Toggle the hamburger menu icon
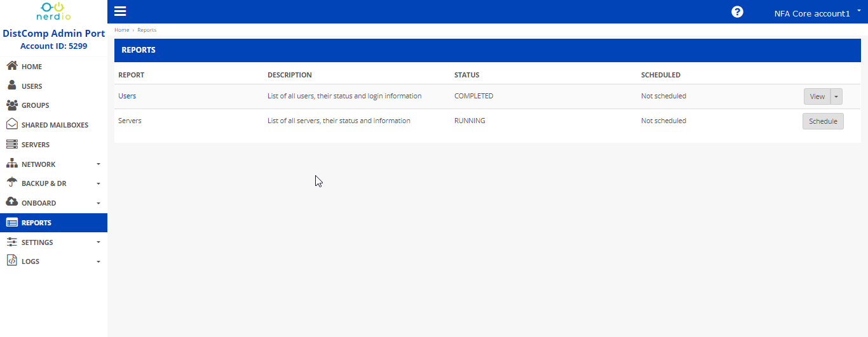This screenshot has height=337, width=868. [120, 11]
